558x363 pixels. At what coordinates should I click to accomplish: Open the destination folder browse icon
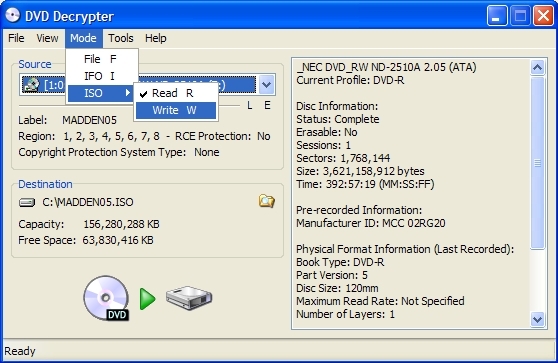coord(266,201)
